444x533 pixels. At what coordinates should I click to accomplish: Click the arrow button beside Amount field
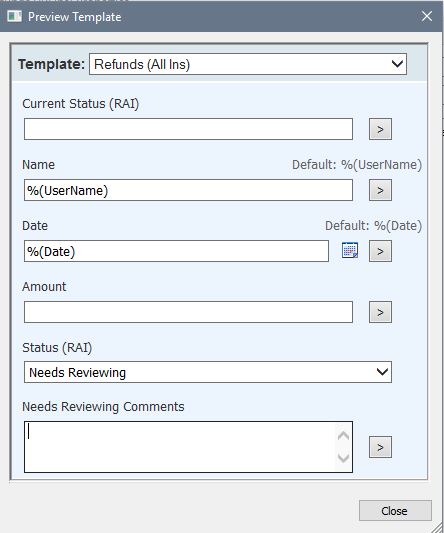[380, 312]
